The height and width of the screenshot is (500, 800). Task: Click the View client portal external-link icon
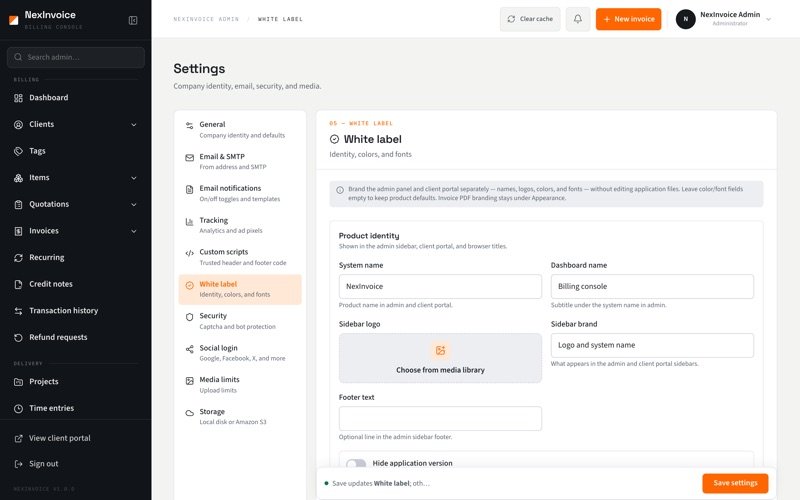(18, 438)
